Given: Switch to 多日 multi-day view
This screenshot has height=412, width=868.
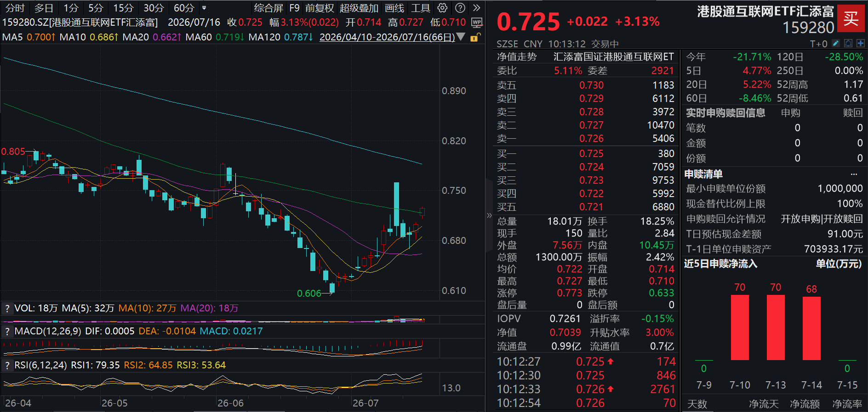Looking at the screenshot, I should [44, 8].
